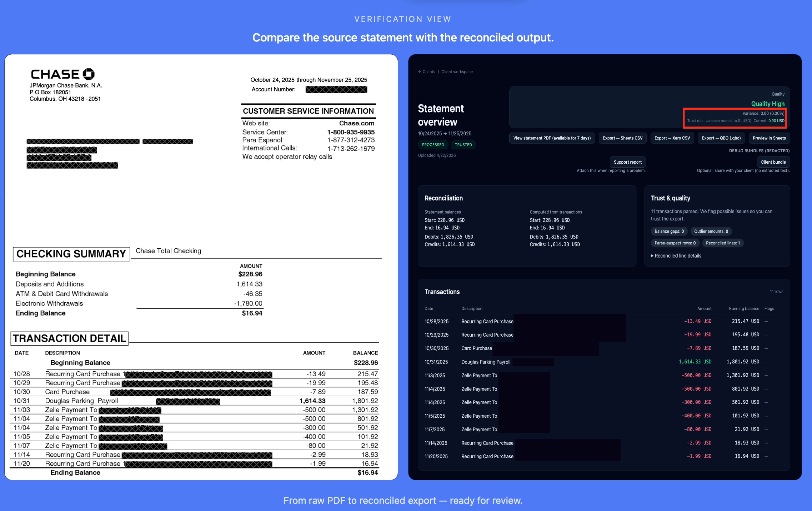Click the Statement overview heading

(x=441, y=115)
